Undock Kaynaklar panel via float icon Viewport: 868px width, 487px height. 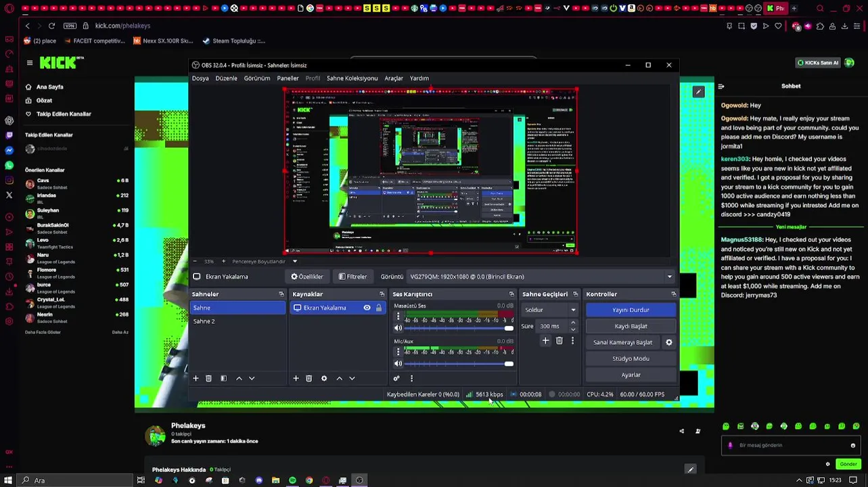(382, 294)
